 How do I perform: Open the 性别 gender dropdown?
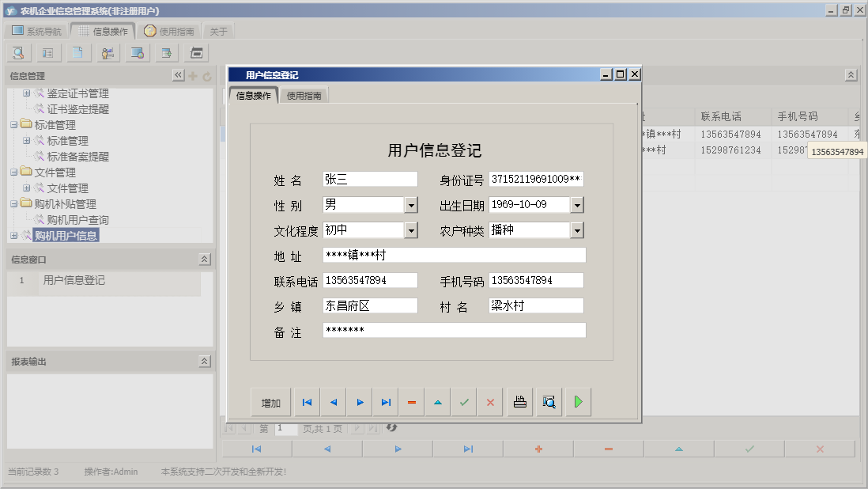click(x=412, y=204)
